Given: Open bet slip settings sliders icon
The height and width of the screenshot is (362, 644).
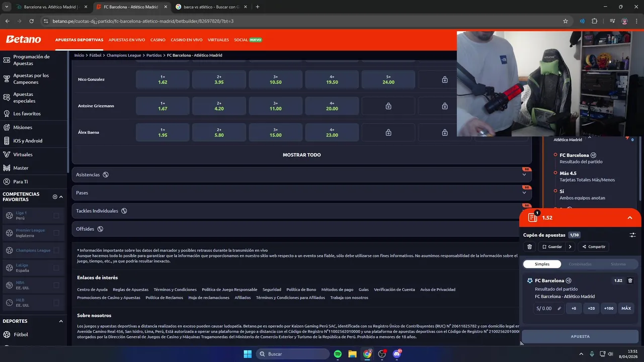Looking at the screenshot, I should (x=632, y=235).
